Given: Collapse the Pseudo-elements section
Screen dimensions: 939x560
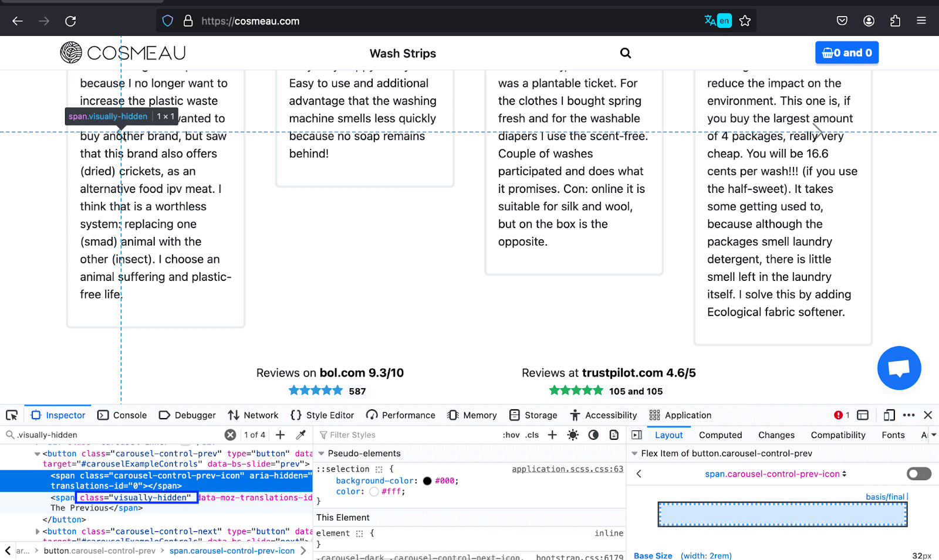Looking at the screenshot, I should coord(321,453).
